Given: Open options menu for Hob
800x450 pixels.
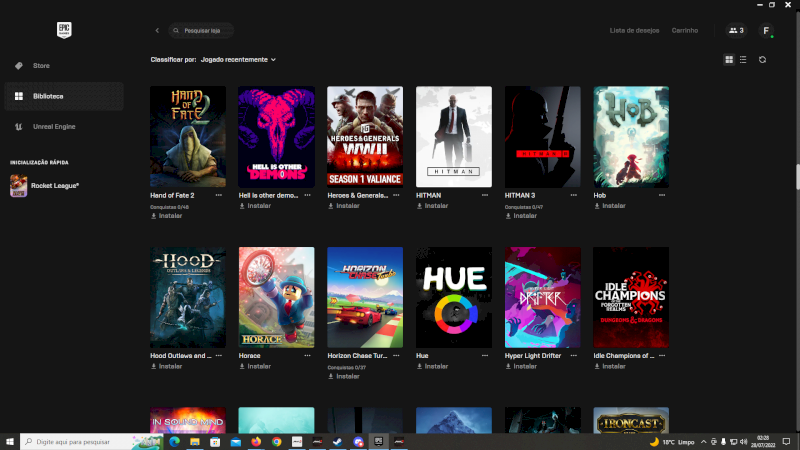Looking at the screenshot, I should coord(662,195).
